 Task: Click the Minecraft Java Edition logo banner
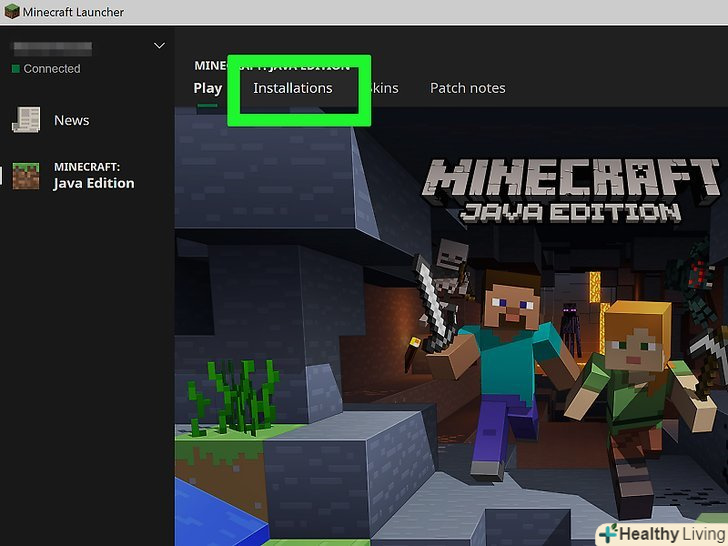click(571, 191)
